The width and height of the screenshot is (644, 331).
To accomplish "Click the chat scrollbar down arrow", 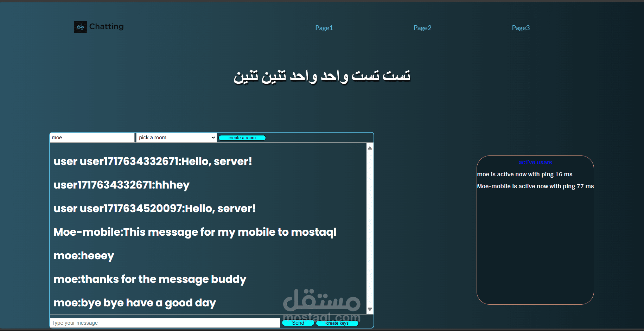I will (370, 309).
